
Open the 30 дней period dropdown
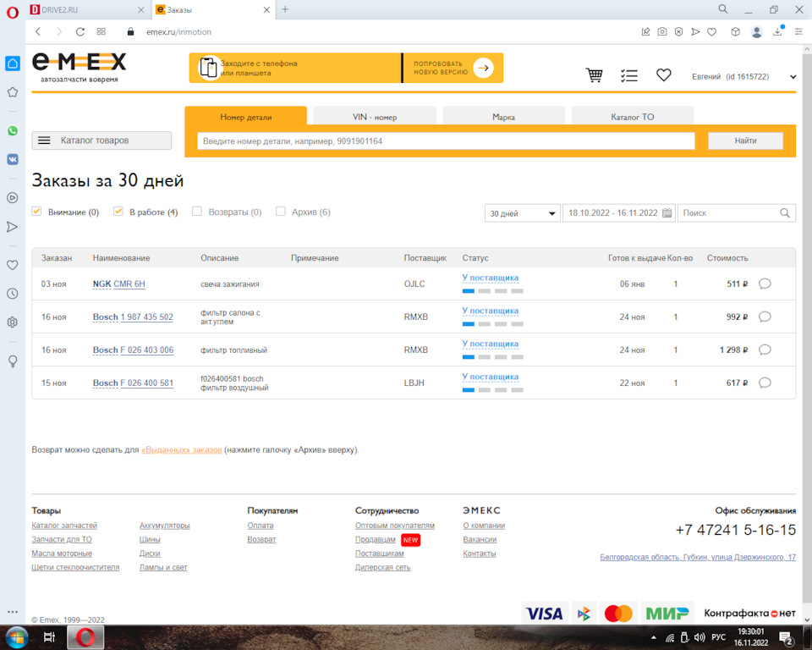(x=522, y=213)
